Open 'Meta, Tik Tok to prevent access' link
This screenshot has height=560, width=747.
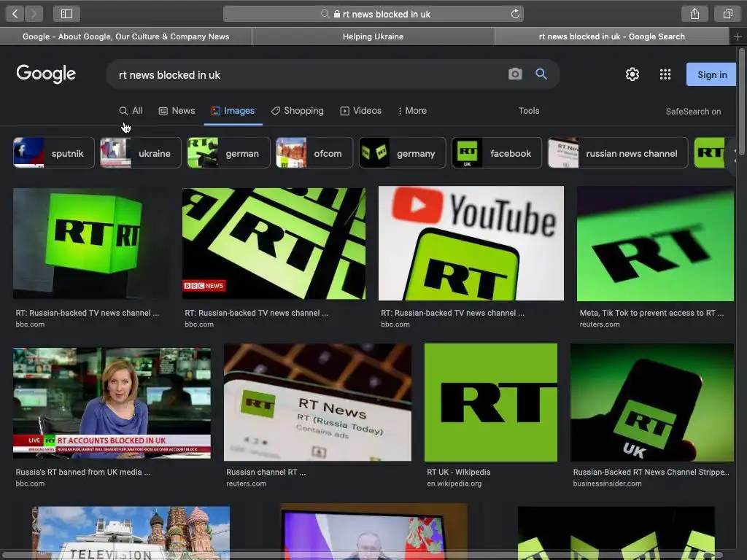coord(651,313)
